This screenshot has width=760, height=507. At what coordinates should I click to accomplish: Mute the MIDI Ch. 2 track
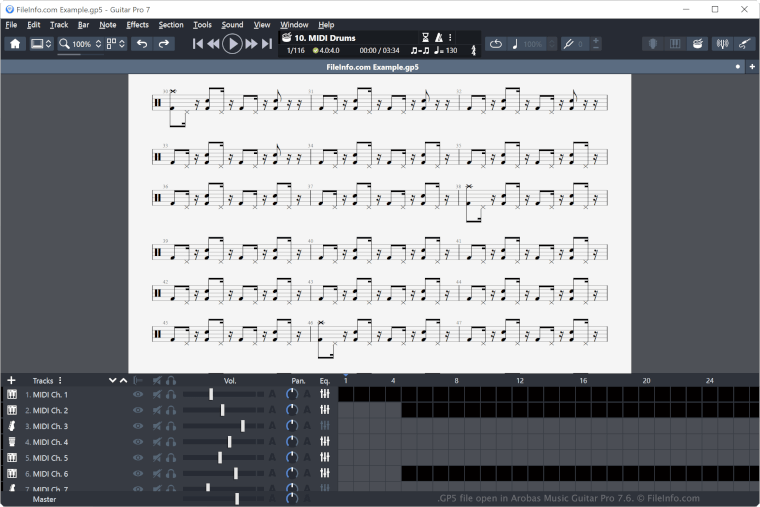click(157, 410)
